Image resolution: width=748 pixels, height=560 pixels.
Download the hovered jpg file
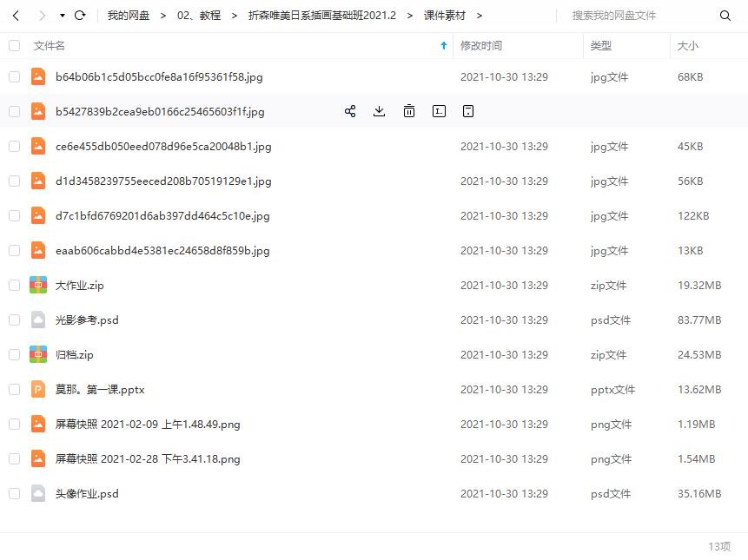click(379, 111)
